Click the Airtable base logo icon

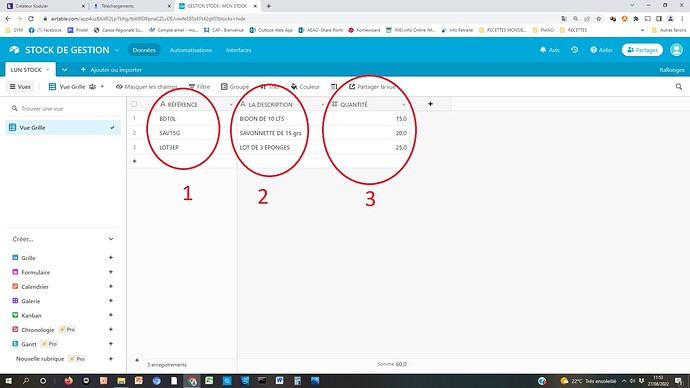[14, 50]
